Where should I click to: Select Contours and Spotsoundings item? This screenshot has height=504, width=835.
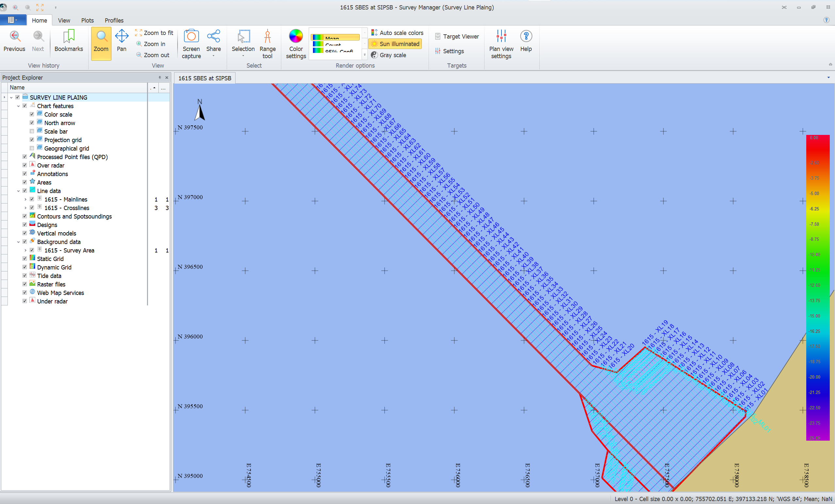pyautogui.click(x=74, y=216)
